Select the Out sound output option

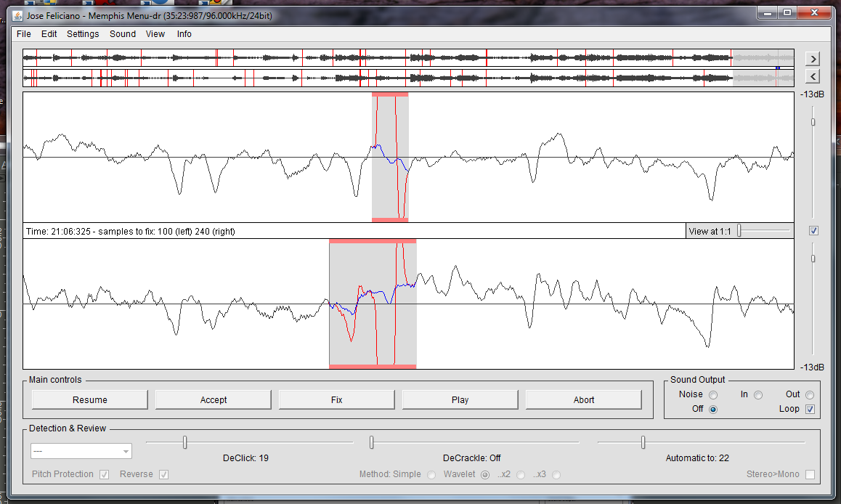(810, 395)
